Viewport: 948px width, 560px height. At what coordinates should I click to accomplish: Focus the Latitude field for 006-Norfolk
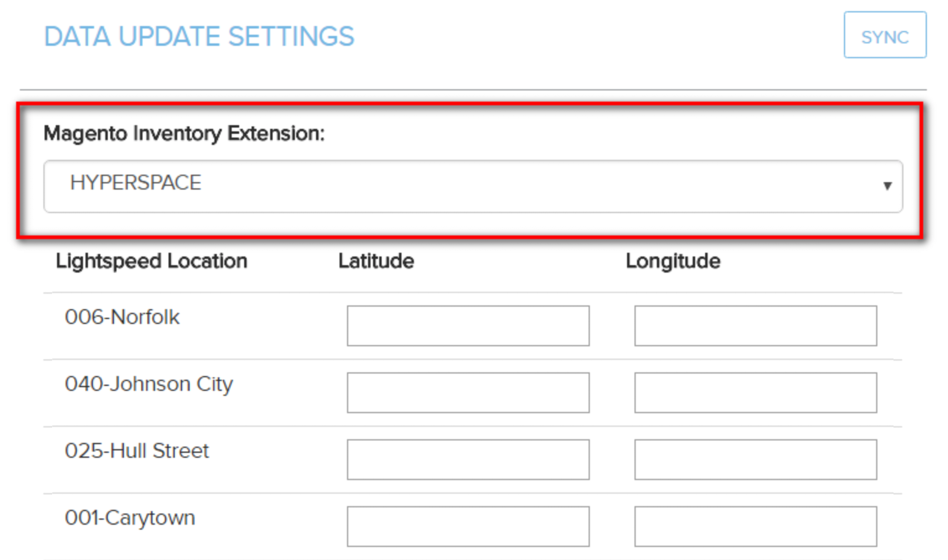point(468,326)
